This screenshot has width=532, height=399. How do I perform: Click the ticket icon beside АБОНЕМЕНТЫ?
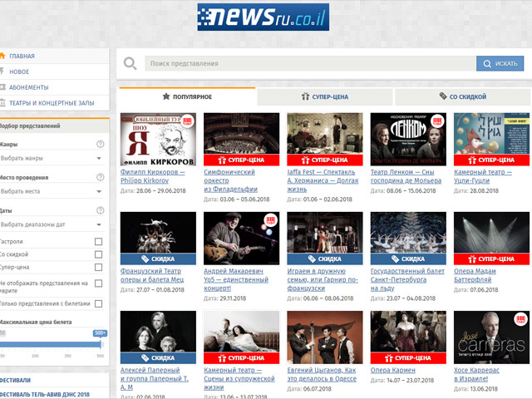[2, 87]
